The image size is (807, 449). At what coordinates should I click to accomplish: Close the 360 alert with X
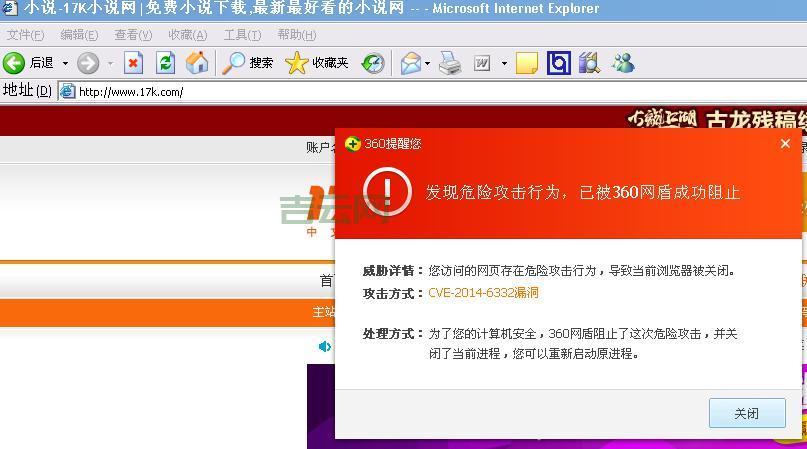click(x=785, y=144)
